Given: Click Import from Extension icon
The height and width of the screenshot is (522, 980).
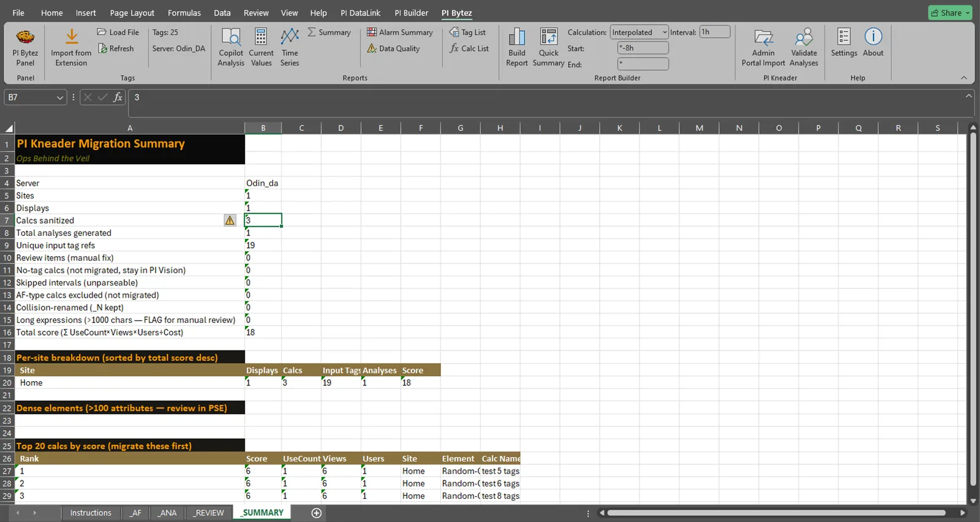Looking at the screenshot, I should coord(71,37).
